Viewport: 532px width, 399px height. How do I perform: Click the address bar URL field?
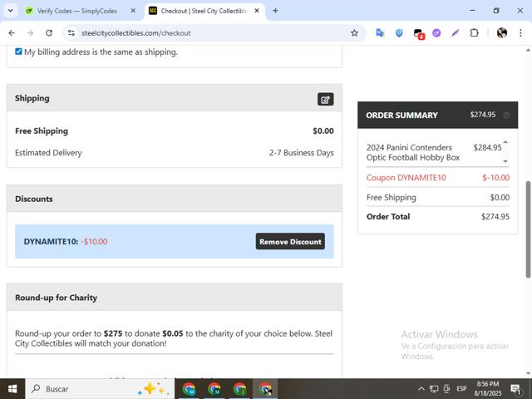(x=214, y=33)
